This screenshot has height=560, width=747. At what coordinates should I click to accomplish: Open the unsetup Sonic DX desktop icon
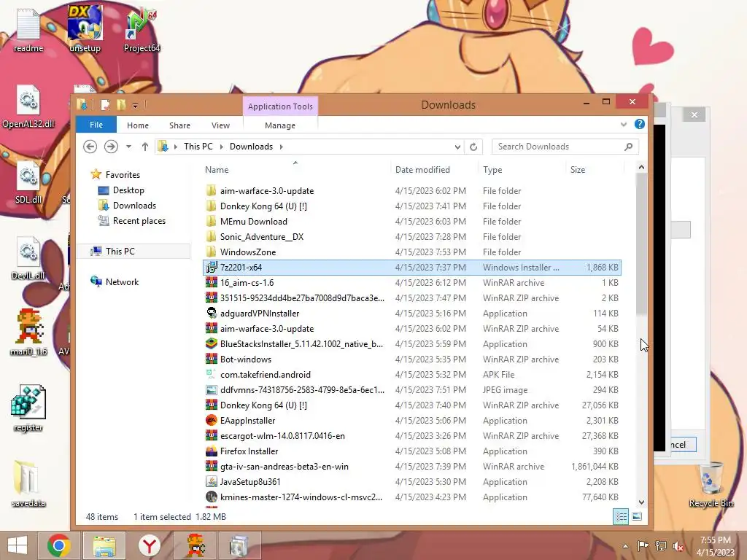coord(85,29)
